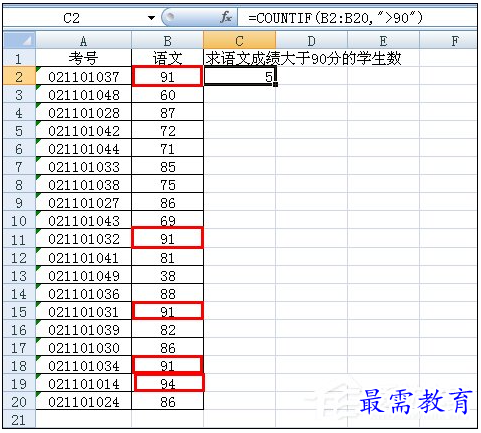Click exam number 021101049

point(83,276)
